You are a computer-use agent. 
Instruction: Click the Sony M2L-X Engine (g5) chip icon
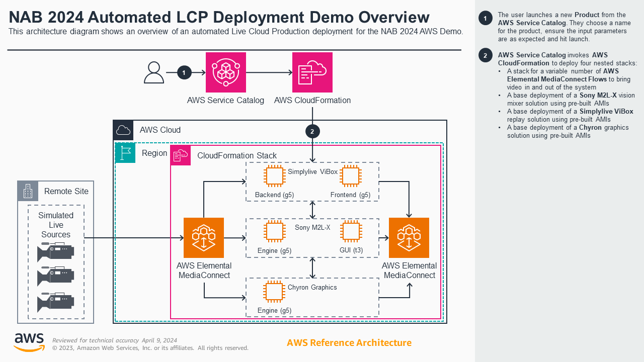pyautogui.click(x=274, y=231)
